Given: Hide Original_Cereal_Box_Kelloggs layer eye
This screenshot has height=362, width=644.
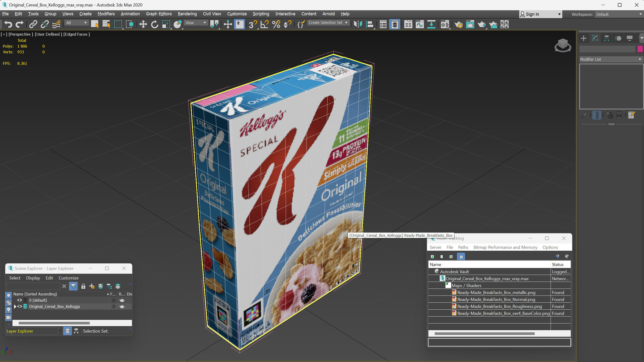Looking at the screenshot, I should (x=19, y=306).
